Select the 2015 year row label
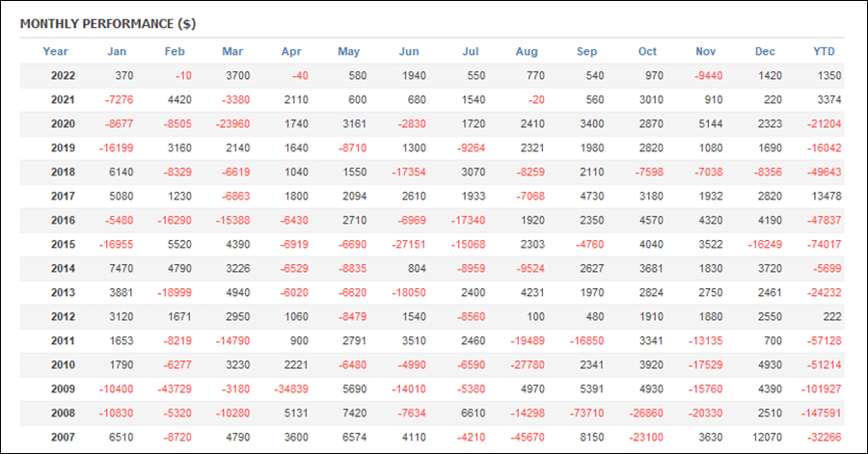The image size is (868, 454). click(63, 244)
